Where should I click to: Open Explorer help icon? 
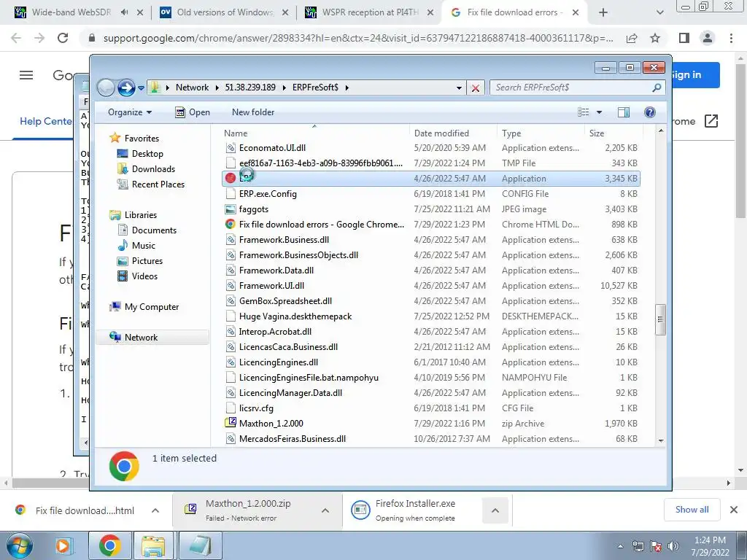[x=649, y=112]
